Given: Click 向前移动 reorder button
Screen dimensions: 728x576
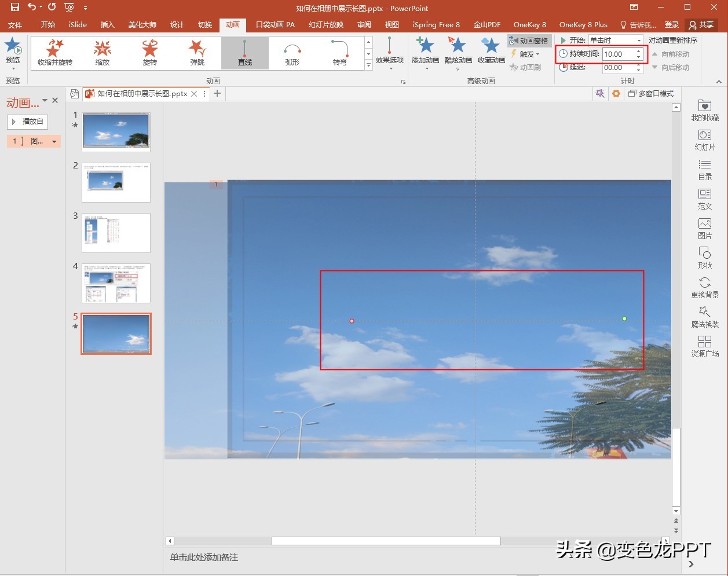Looking at the screenshot, I should 670,54.
